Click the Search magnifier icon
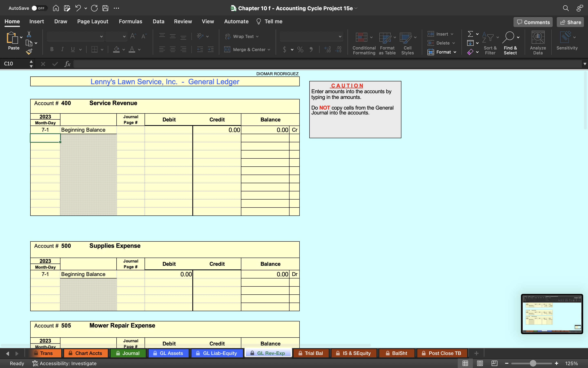This screenshot has height=368, width=588. point(566,8)
